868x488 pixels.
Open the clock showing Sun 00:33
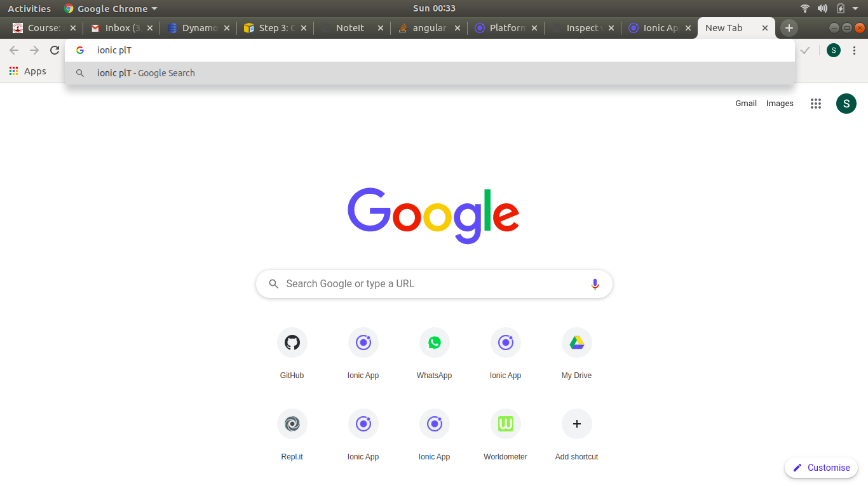pos(434,8)
